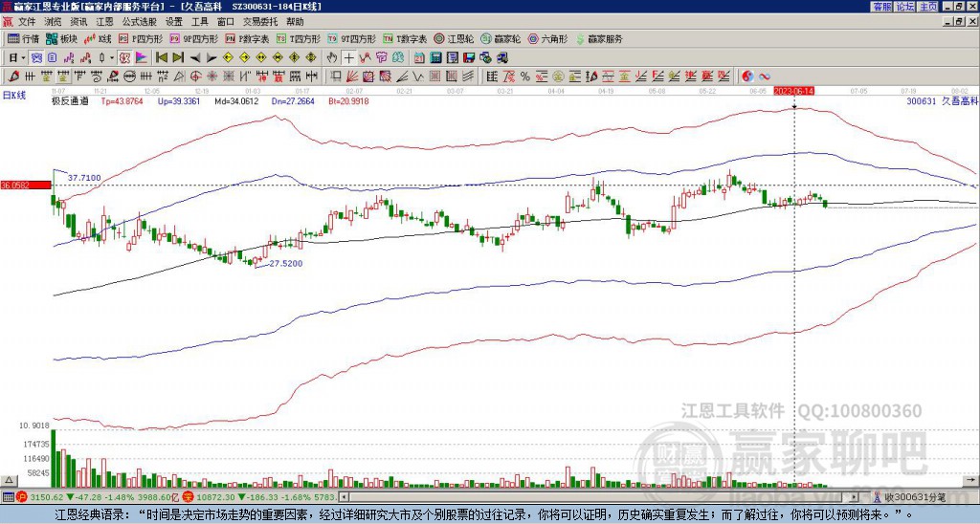The height and width of the screenshot is (524, 980).
Task: Click the black left arrow icon
Action: [195, 57]
